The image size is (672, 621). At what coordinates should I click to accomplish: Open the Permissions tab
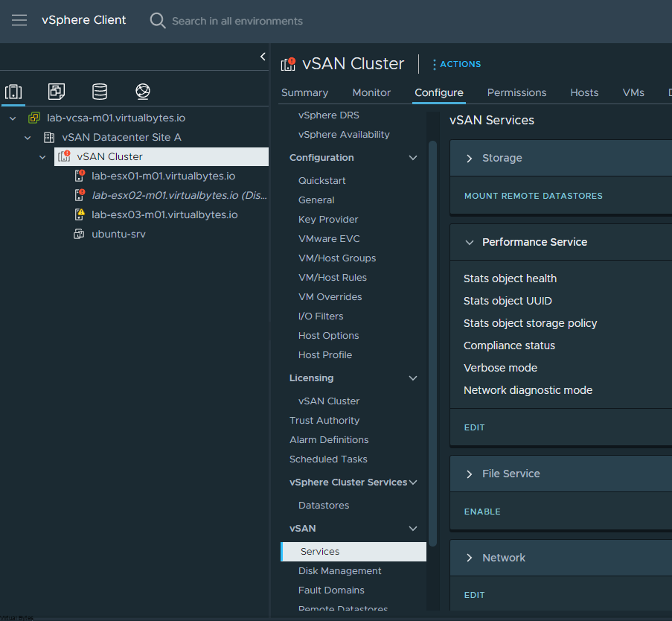[516, 92]
